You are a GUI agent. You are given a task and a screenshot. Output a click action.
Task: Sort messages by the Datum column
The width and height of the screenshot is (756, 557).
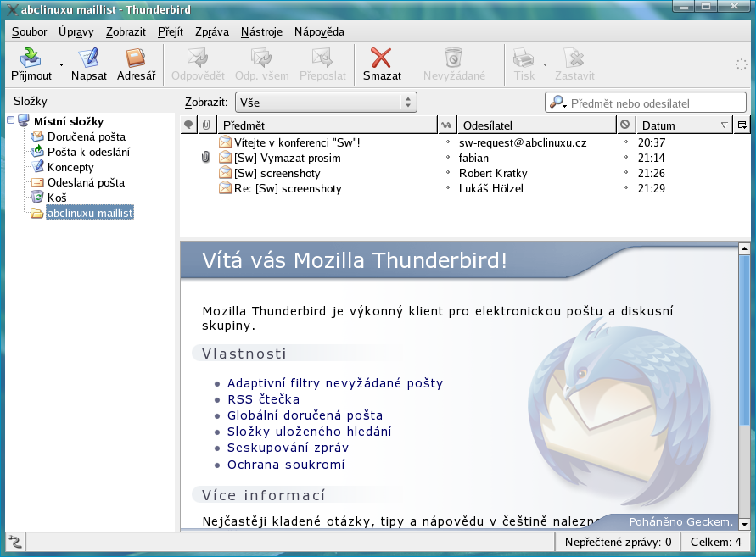click(684, 125)
